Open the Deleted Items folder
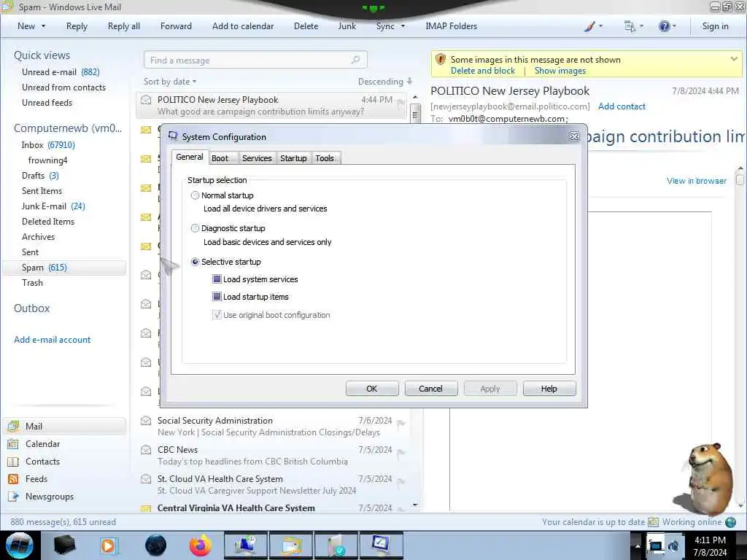The width and height of the screenshot is (747, 560). [48, 222]
